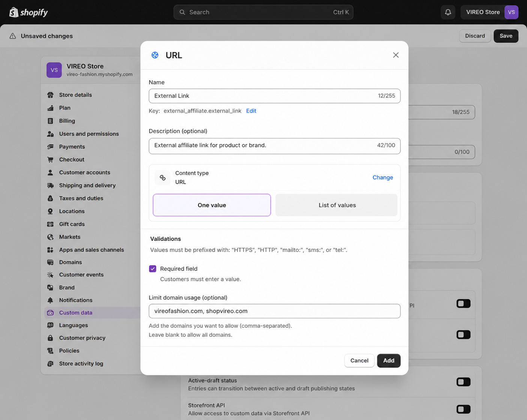Screen dimensions: 527x420
Task: Discard the unsaved changes
Action: pos(475,36)
